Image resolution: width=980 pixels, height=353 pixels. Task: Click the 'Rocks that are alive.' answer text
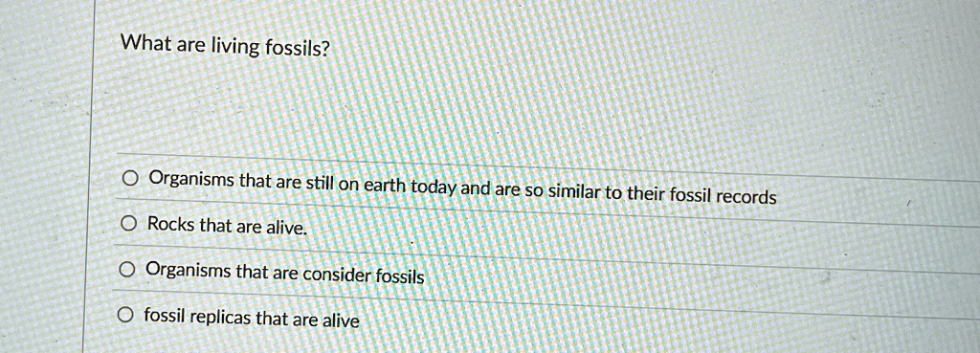[228, 226]
